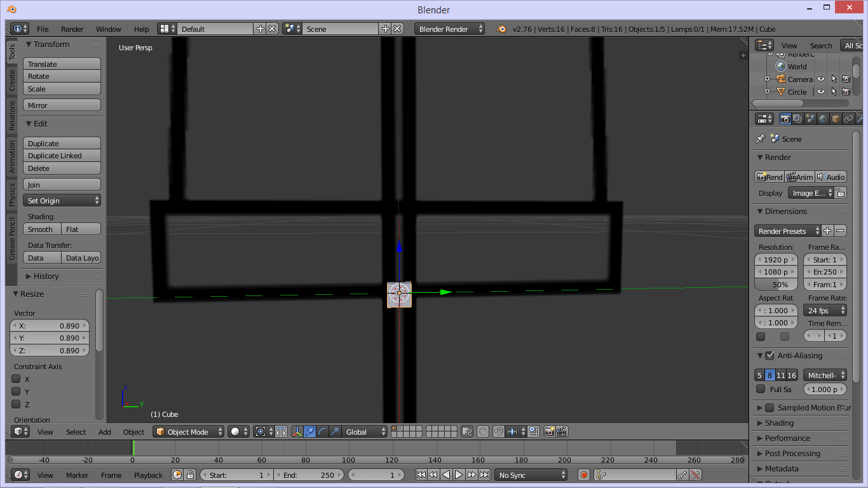Image resolution: width=868 pixels, height=488 pixels.
Task: Open the World properties tab icon
Action: [823, 119]
